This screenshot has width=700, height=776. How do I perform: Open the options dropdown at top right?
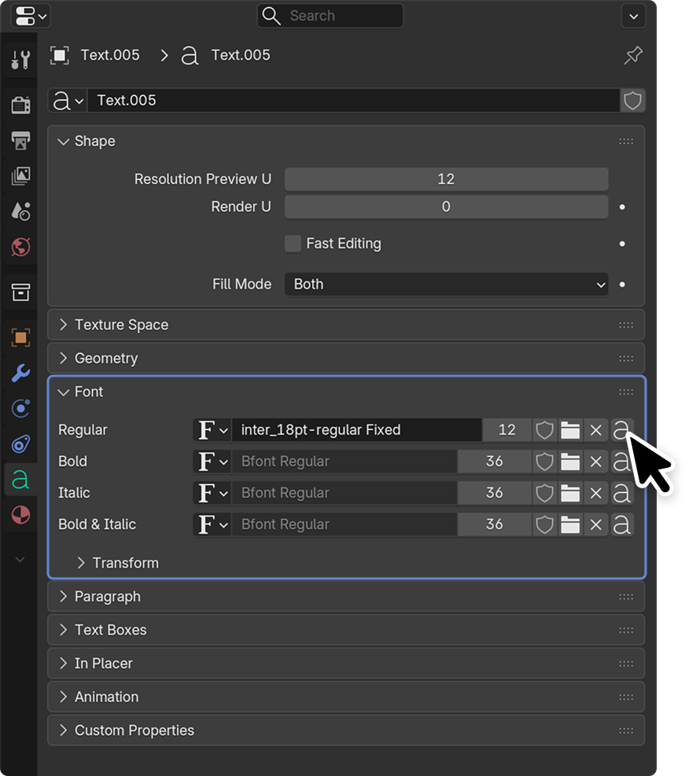tap(633, 17)
